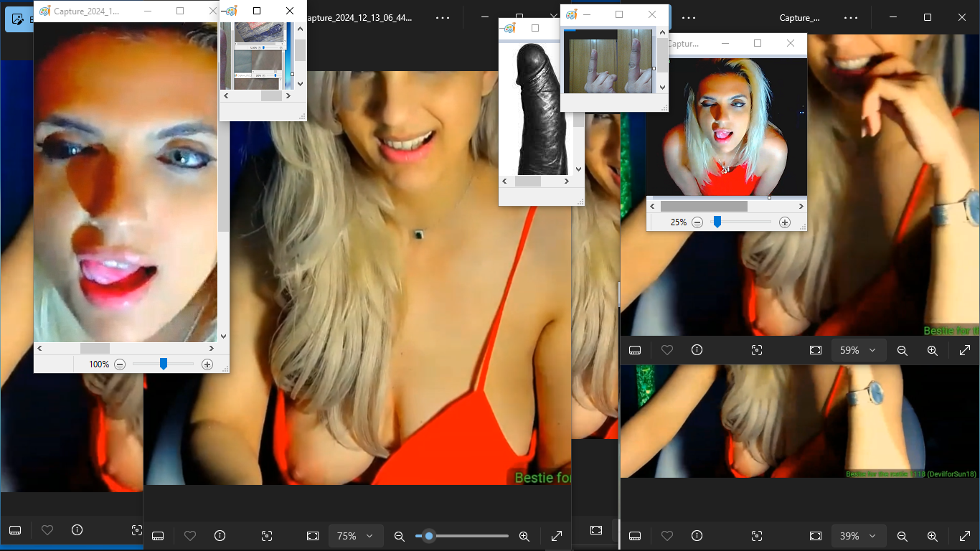Click the zoom out magnifier next to 75%
The image size is (980, 551).
400,536
